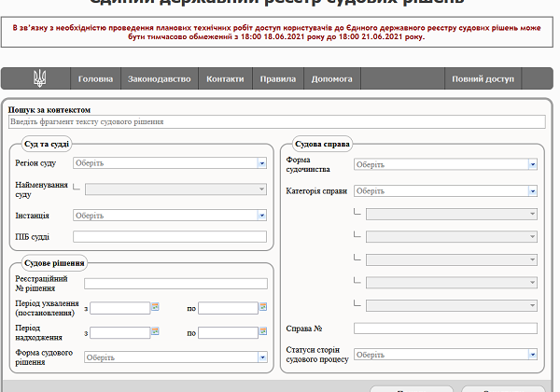560x392 pixels.
Task: Expand the Категорія справи dropdown
Action: (x=532, y=190)
